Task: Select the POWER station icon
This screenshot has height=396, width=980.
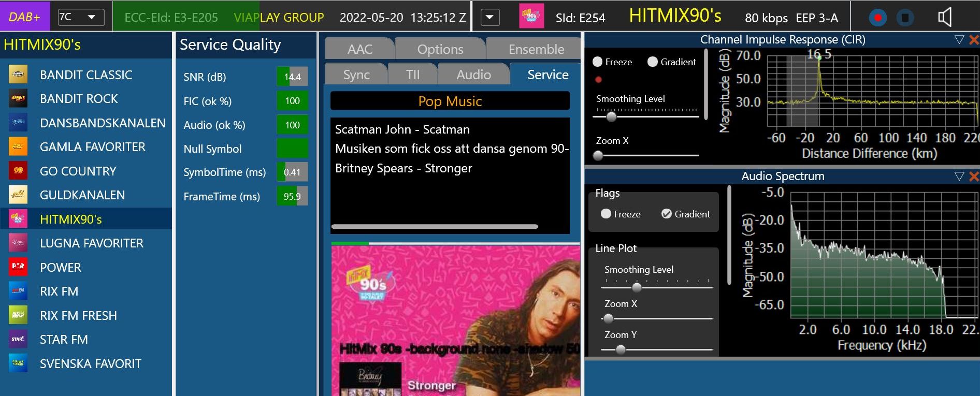Action: click(x=18, y=267)
